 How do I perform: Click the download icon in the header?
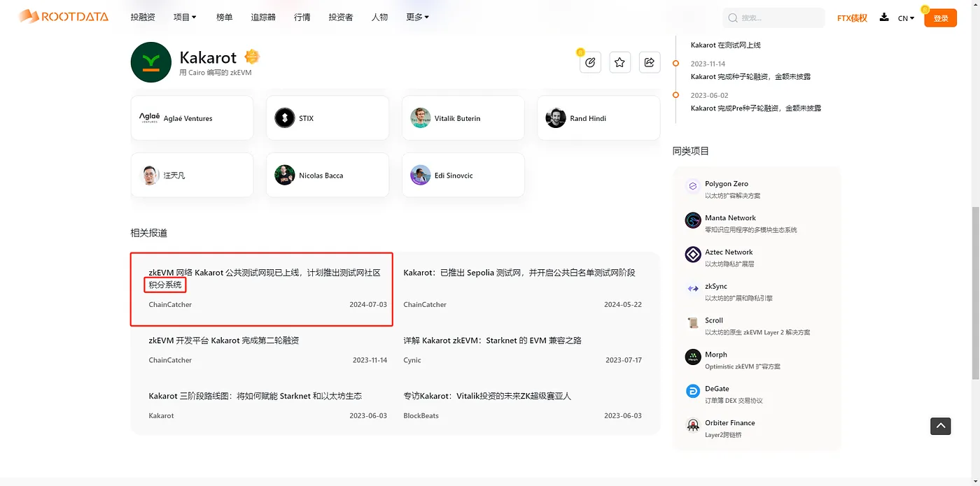click(x=884, y=17)
